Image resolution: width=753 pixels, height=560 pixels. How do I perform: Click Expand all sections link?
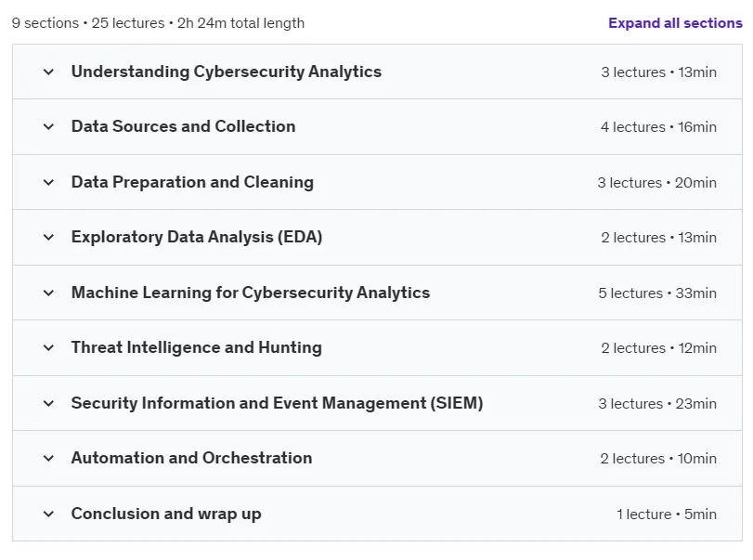coord(675,23)
